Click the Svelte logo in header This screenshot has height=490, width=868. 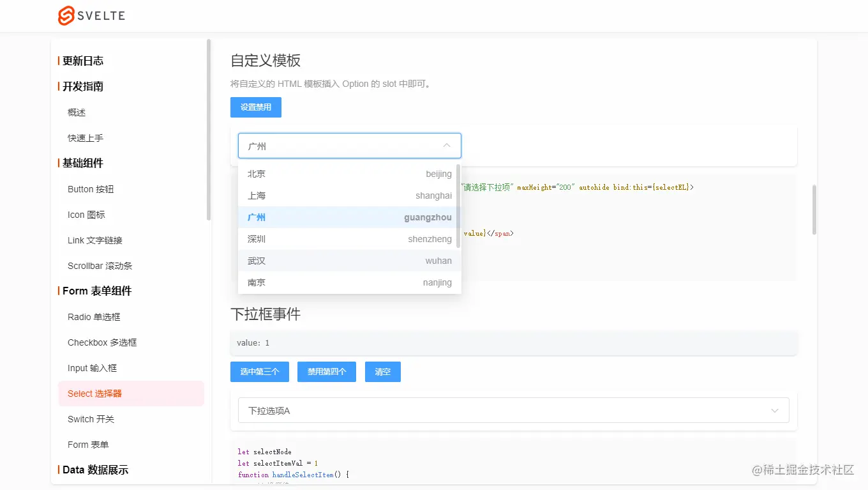click(x=91, y=16)
